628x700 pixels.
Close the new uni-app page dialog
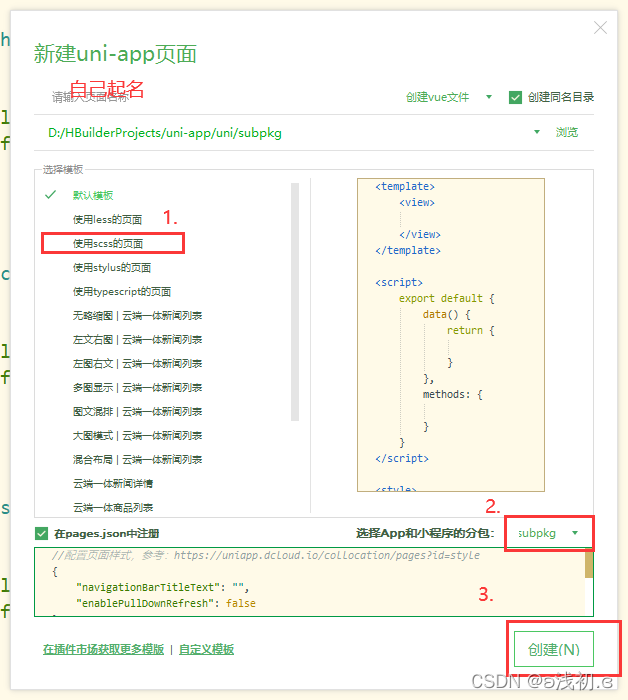pyautogui.click(x=600, y=28)
